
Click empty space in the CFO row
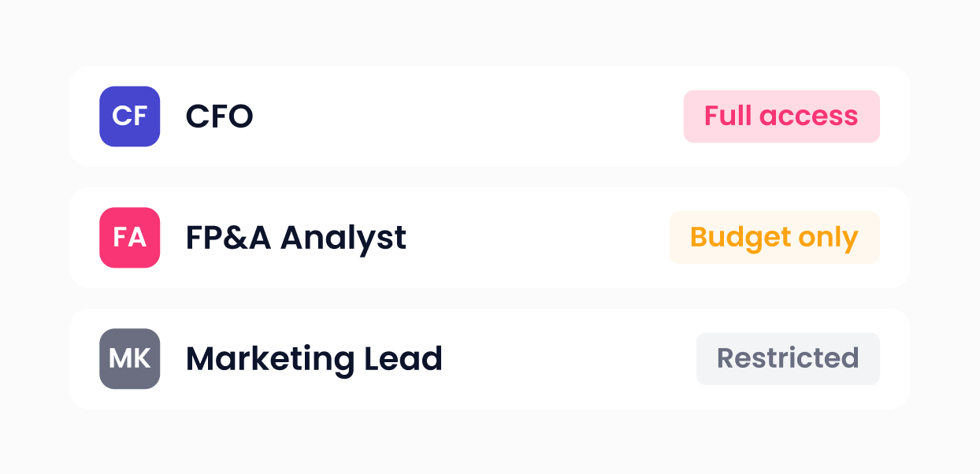pos(473,117)
